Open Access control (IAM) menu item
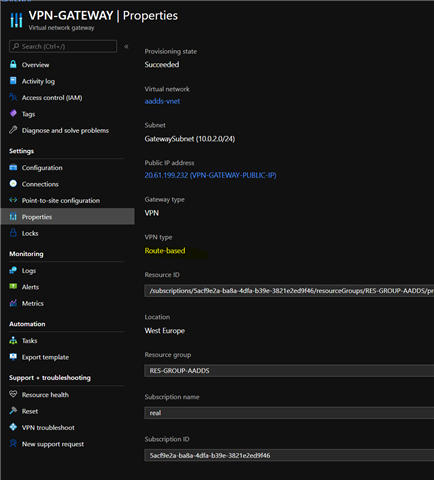Viewport: 434px width, 480px height. point(52,98)
